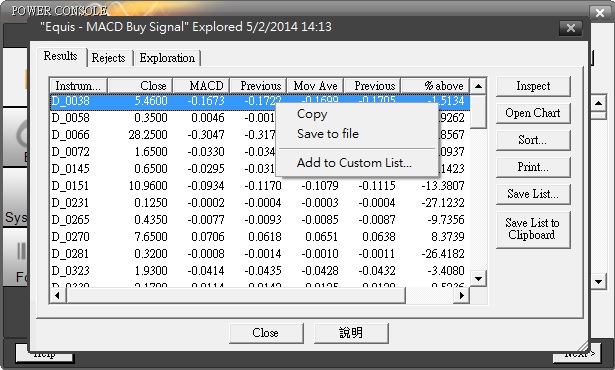Sort by the MACD column header
This screenshot has width=615, height=370.
(201, 86)
